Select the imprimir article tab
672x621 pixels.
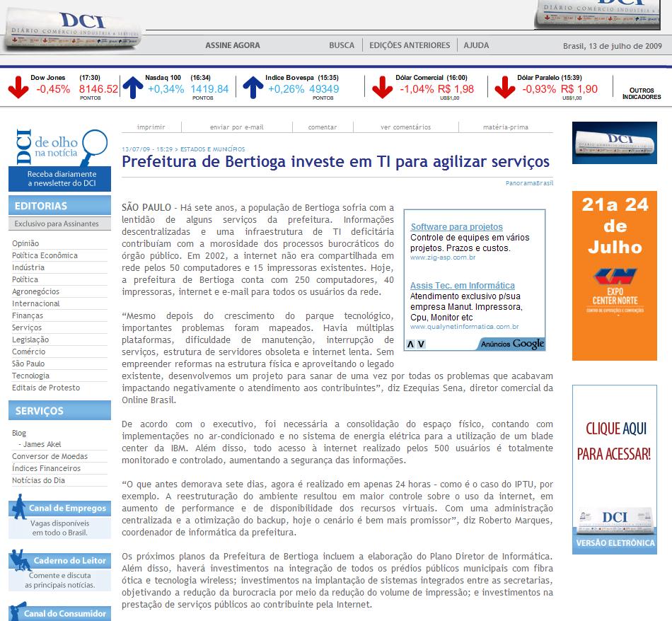[x=151, y=127]
